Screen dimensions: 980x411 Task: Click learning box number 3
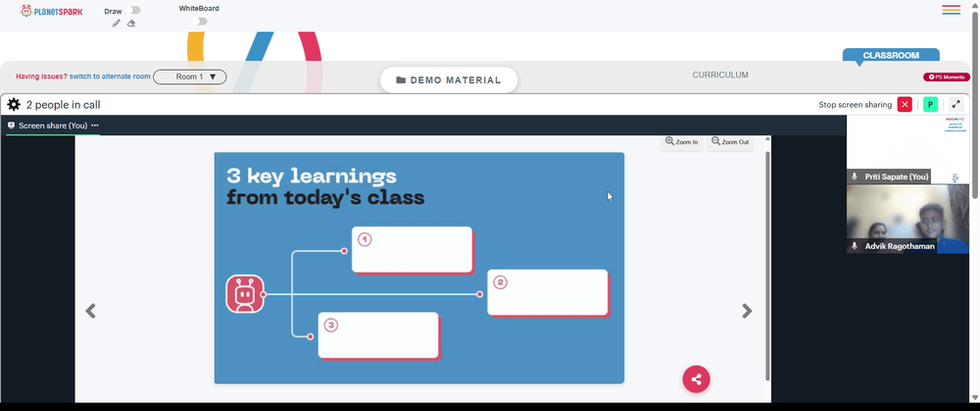tap(378, 335)
